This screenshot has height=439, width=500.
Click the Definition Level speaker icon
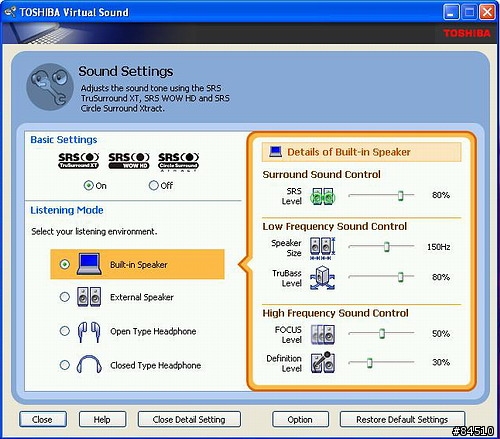tap(323, 362)
